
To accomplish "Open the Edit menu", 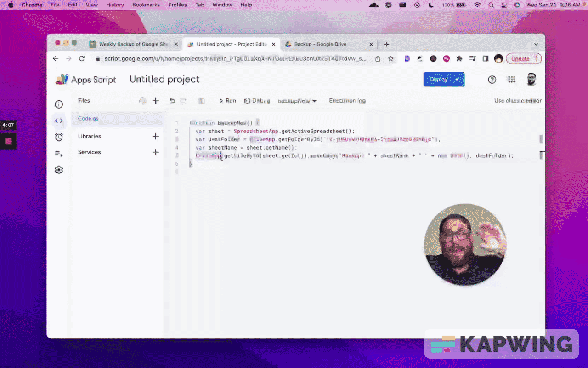I will click(73, 5).
